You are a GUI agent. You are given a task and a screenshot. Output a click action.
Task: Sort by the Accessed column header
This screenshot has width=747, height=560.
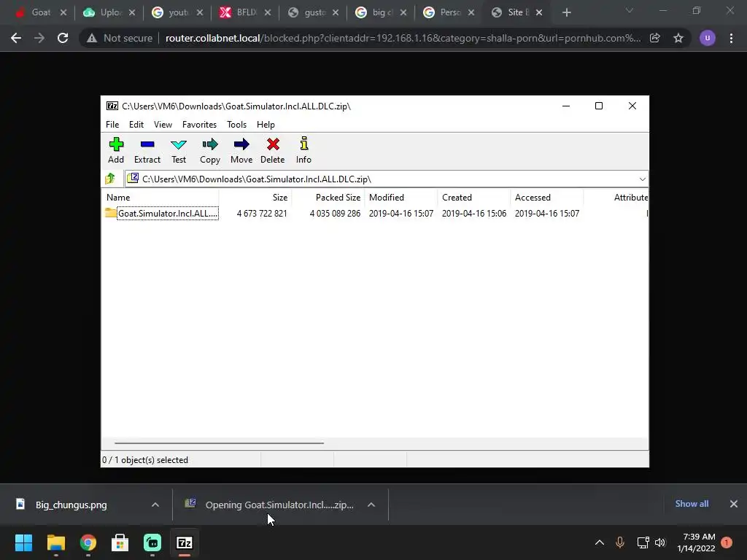[547, 197]
